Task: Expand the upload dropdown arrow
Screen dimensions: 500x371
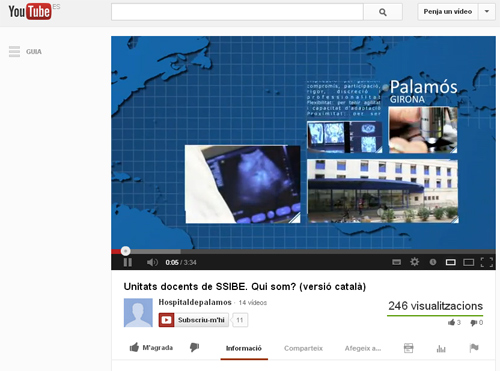Action: 487,12
